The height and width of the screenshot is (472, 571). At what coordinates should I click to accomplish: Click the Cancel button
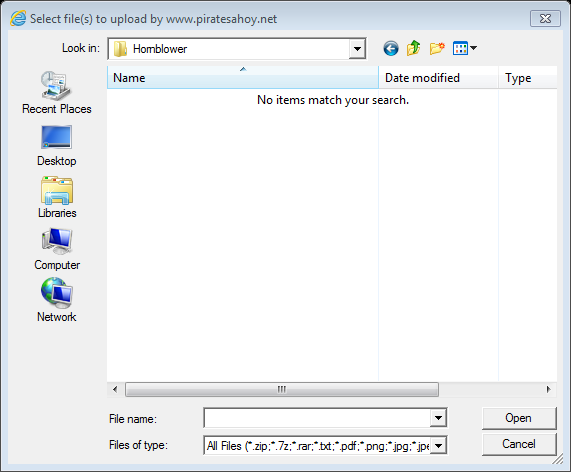(x=519, y=444)
